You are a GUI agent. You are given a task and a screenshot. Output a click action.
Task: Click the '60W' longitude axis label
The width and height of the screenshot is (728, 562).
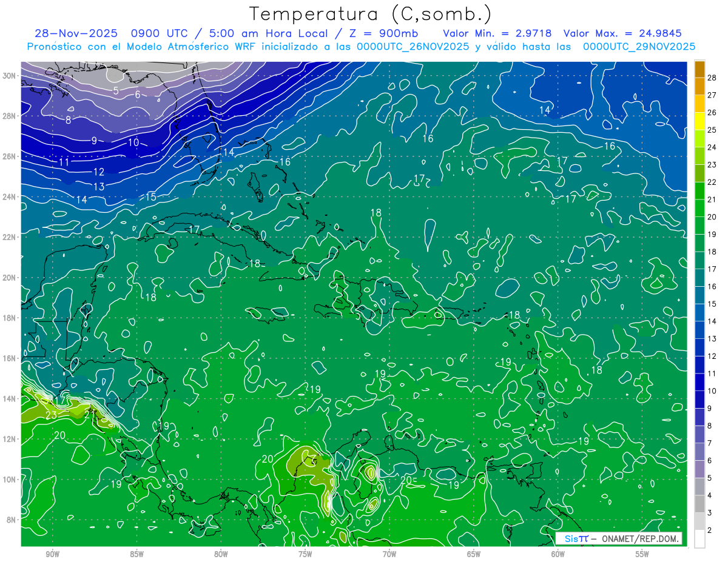[x=558, y=555]
